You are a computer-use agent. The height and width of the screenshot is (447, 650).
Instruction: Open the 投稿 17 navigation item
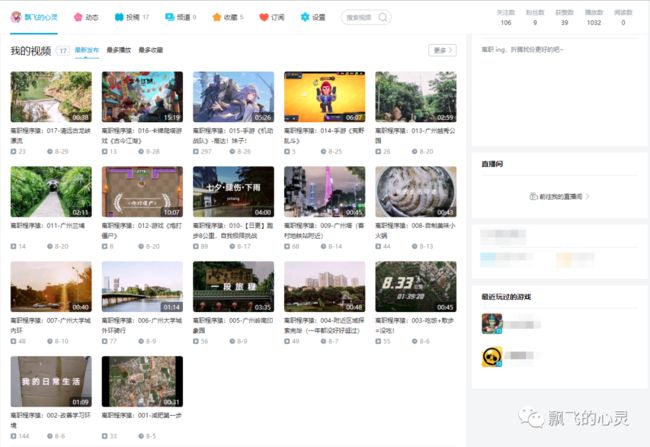click(132, 17)
